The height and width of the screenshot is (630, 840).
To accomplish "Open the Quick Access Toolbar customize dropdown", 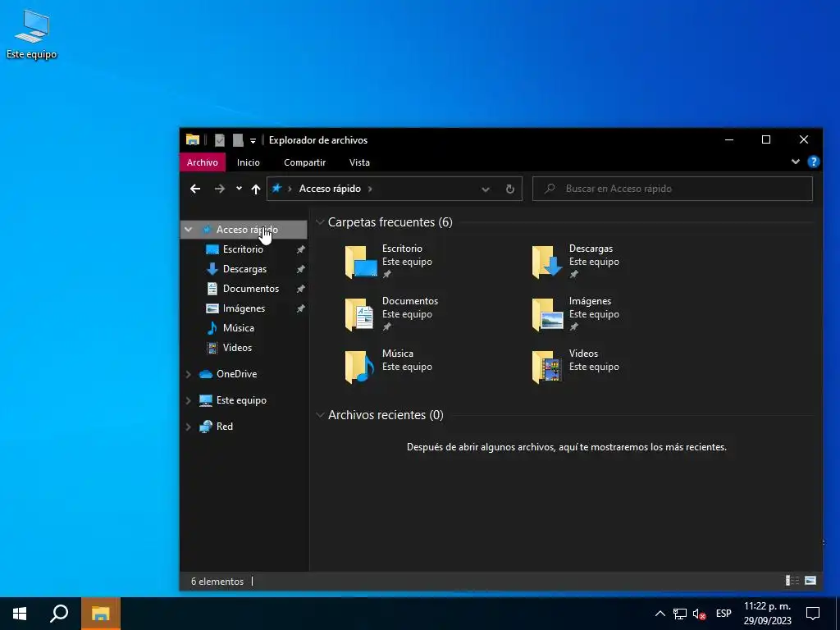I will [253, 141].
